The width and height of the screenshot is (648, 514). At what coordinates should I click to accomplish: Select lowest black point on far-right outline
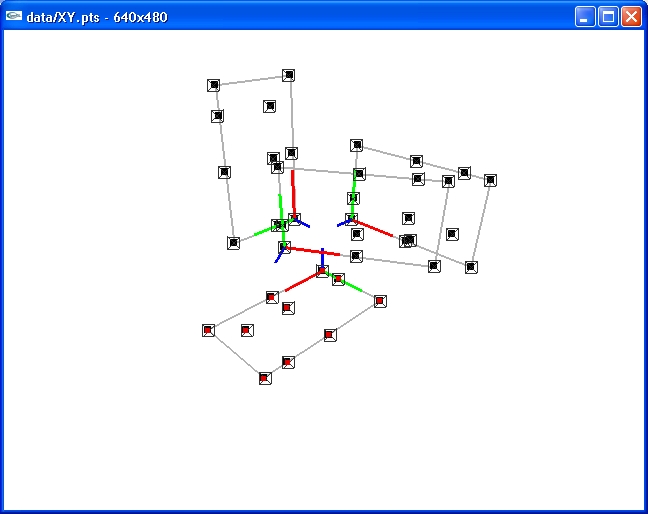click(471, 267)
